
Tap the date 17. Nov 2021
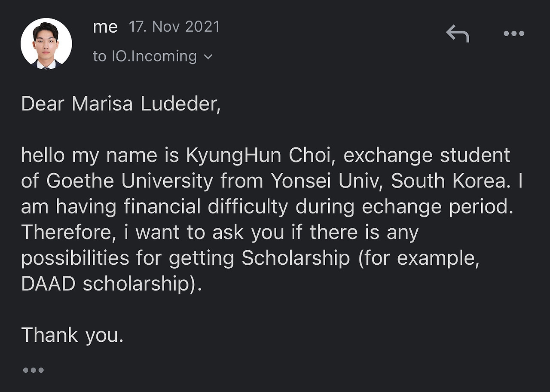click(174, 27)
